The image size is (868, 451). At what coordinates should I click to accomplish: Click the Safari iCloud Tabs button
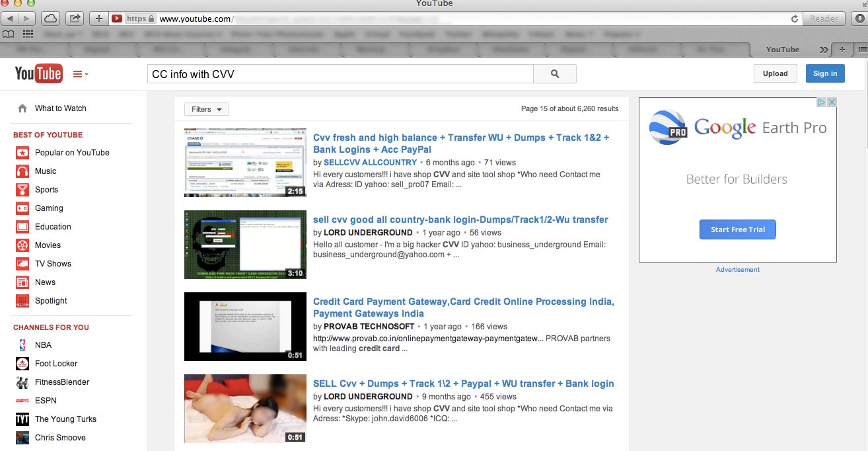(x=51, y=19)
